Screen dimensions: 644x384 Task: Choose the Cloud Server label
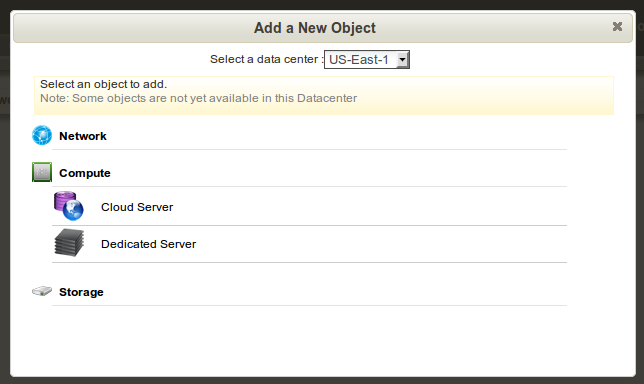tap(137, 207)
